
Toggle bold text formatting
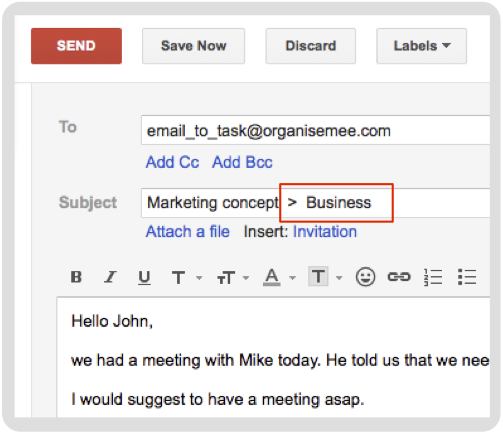tap(76, 277)
